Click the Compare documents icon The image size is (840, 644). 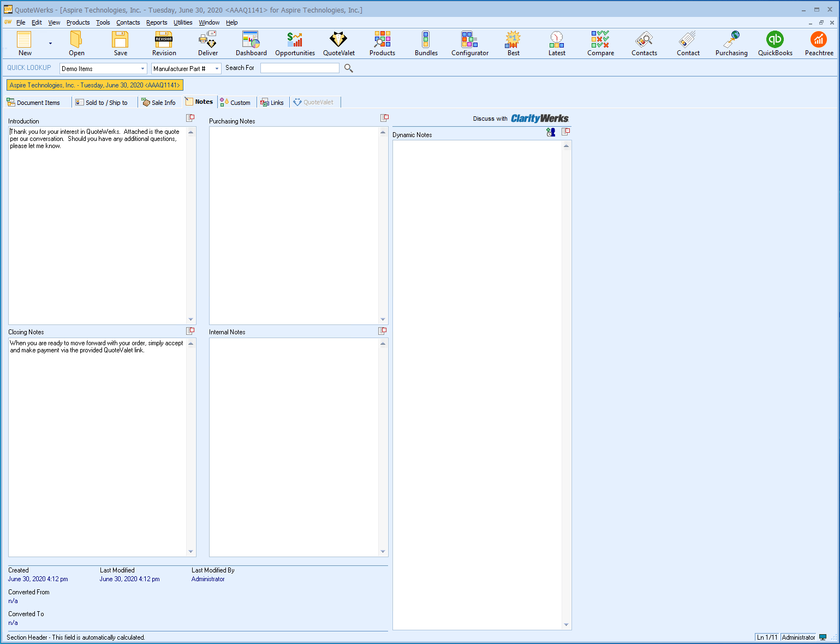pos(600,44)
